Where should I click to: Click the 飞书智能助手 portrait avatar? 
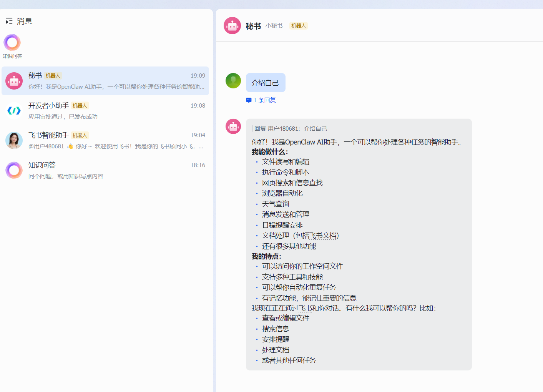[x=14, y=141]
